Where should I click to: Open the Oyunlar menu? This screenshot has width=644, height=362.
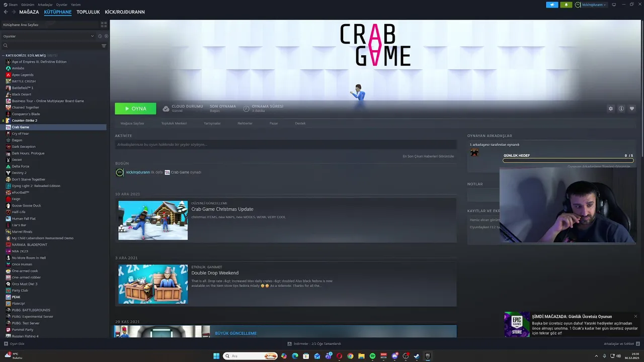click(61, 5)
